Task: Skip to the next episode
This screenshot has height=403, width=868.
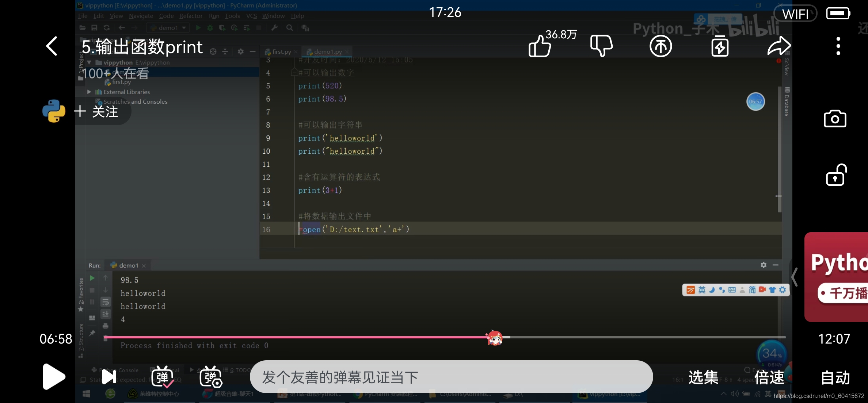Action: 108,377
